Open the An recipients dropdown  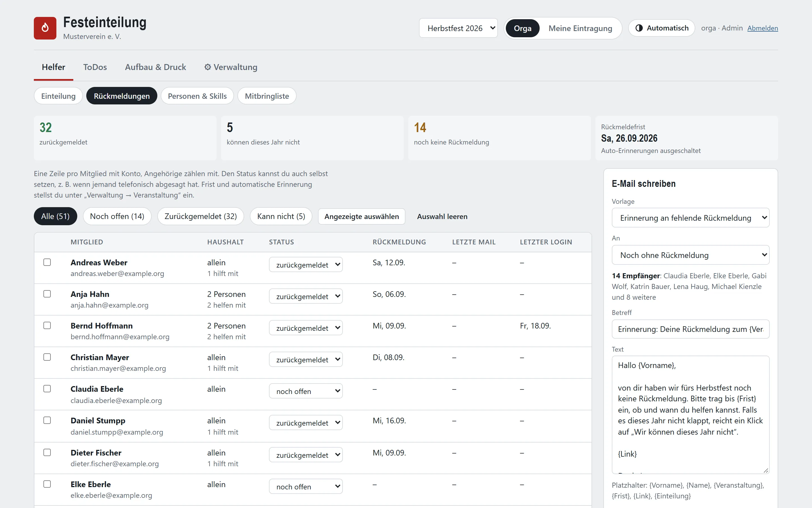point(690,255)
